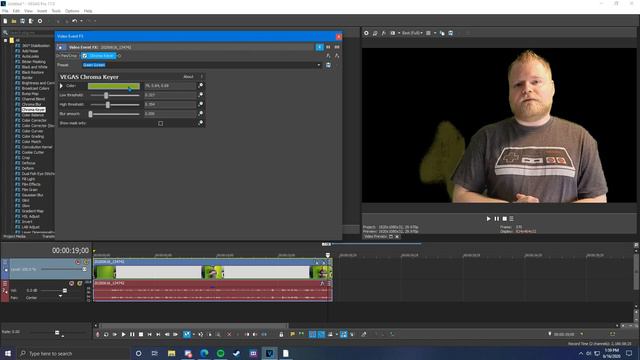Click the Video Output FX icon in preview
The height and width of the screenshot is (360, 640).
click(x=384, y=33)
